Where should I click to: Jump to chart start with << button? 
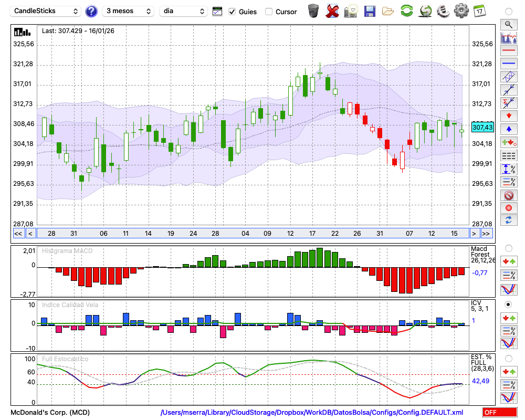point(18,234)
